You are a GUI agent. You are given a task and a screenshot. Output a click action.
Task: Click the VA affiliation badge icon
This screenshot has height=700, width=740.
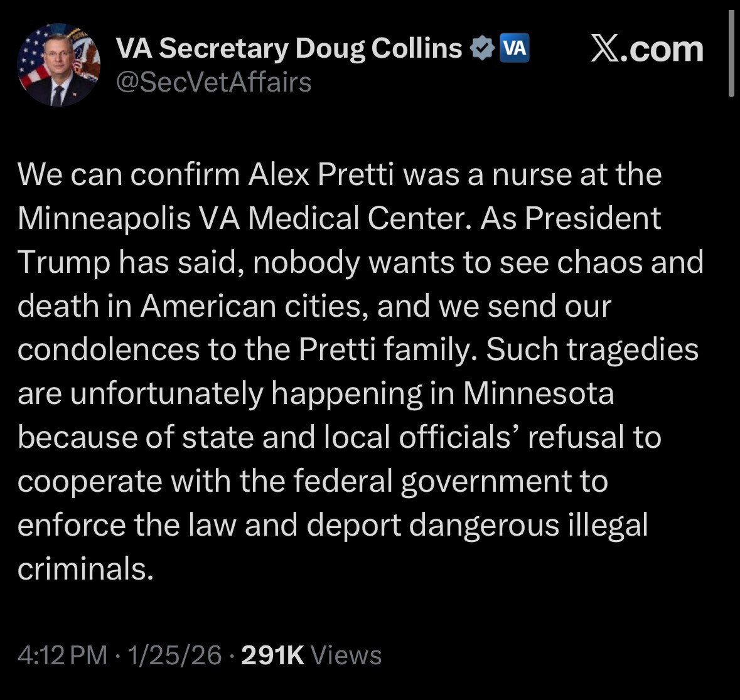coord(514,48)
